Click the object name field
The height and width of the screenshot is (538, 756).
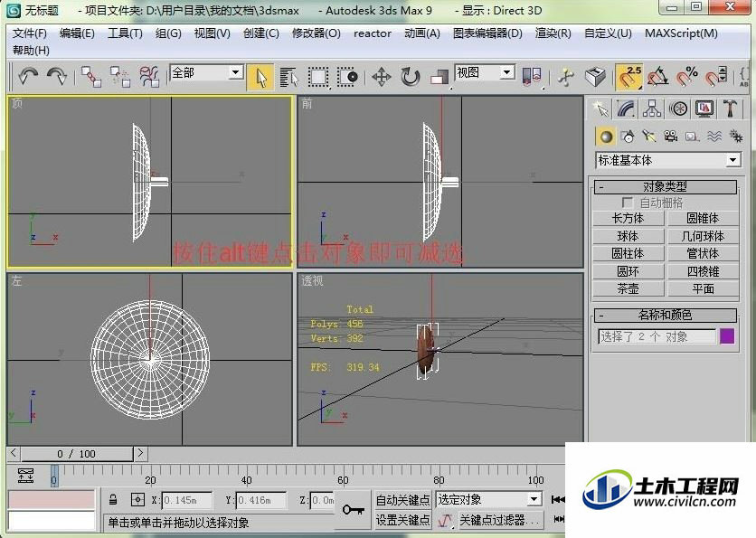(657, 336)
